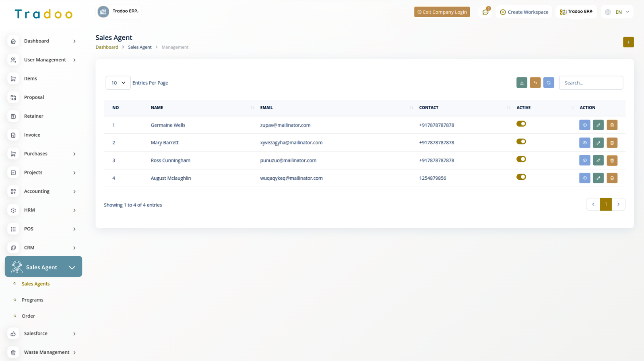Select Invoice in the sidebar

(x=32, y=135)
